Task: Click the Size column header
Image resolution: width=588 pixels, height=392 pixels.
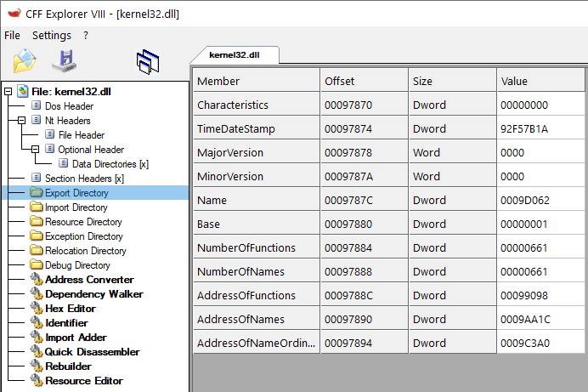Action: [x=453, y=81]
